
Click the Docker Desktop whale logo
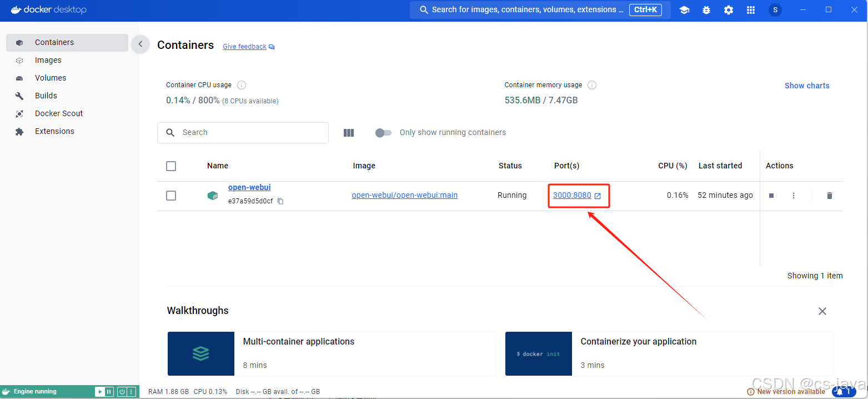tap(16, 9)
